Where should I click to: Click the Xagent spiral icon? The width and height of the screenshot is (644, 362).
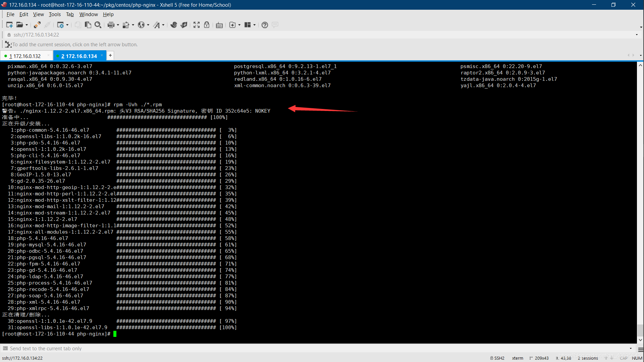tap(174, 25)
